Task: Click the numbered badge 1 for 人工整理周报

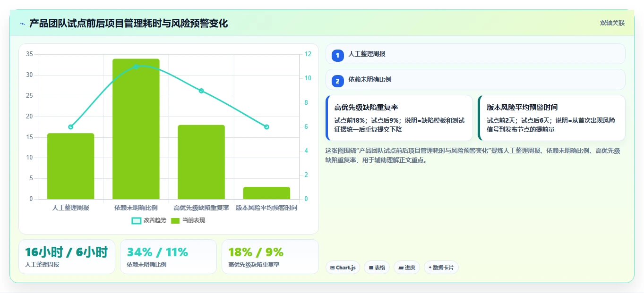Action: click(337, 56)
